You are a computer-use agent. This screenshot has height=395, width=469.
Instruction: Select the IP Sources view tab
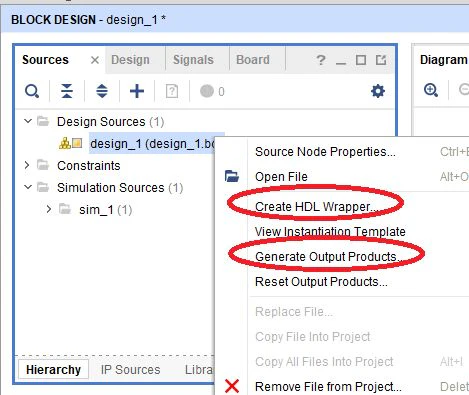pos(131,369)
